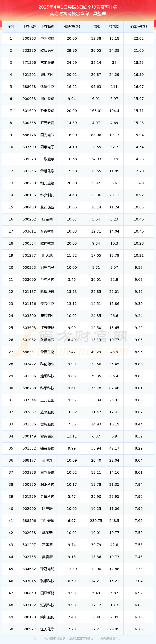
Task: Select stock name 开元教育
Action: (47, 123)
